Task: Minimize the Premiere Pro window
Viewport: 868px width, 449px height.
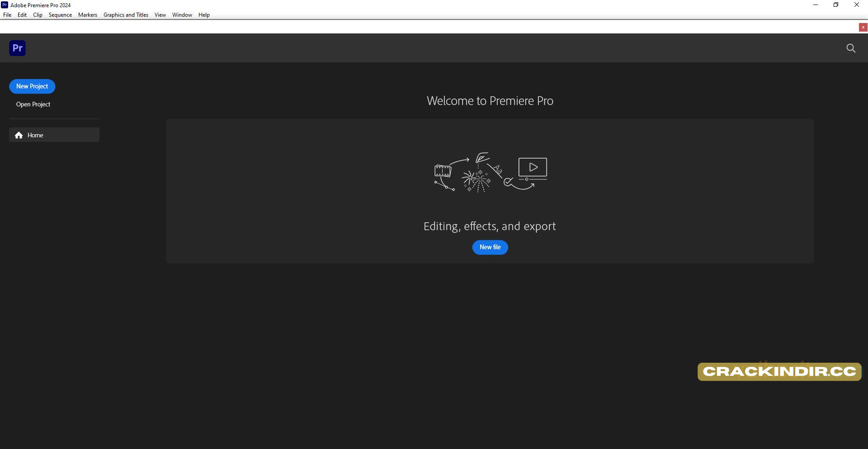Action: [816, 5]
